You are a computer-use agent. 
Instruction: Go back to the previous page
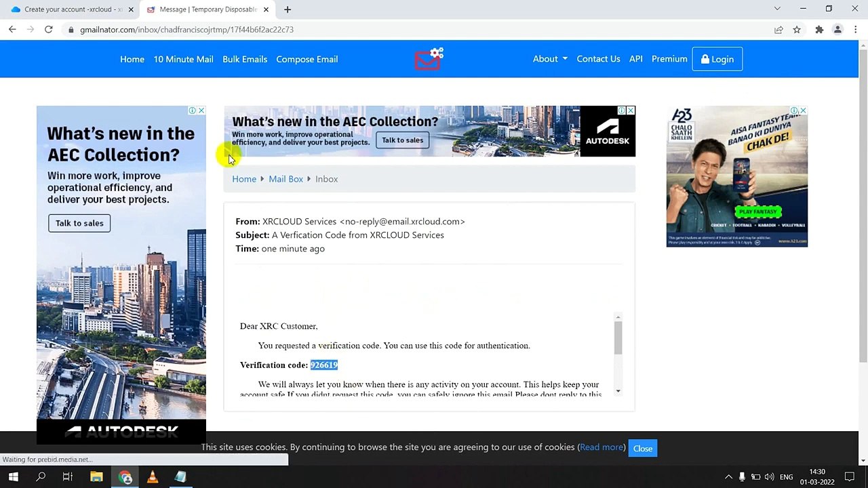pos(12,29)
